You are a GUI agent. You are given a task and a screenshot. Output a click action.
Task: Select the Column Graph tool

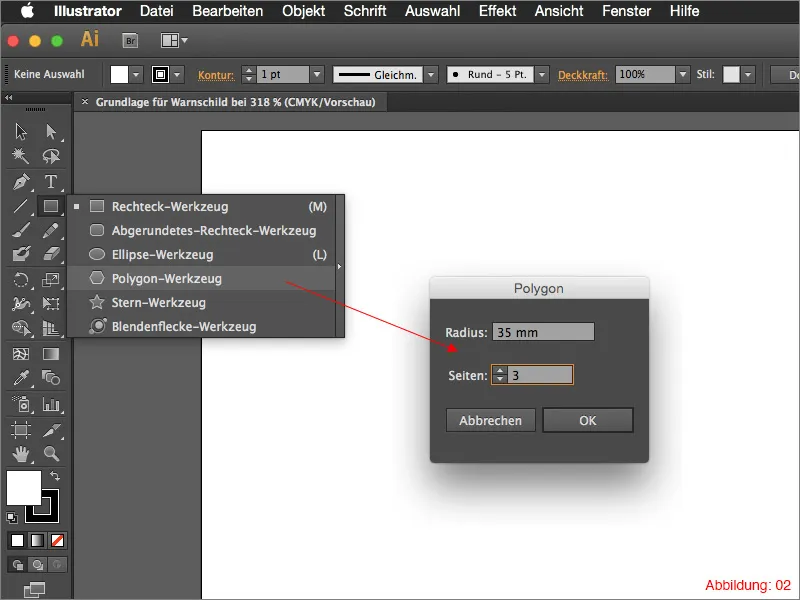pyautogui.click(x=51, y=404)
